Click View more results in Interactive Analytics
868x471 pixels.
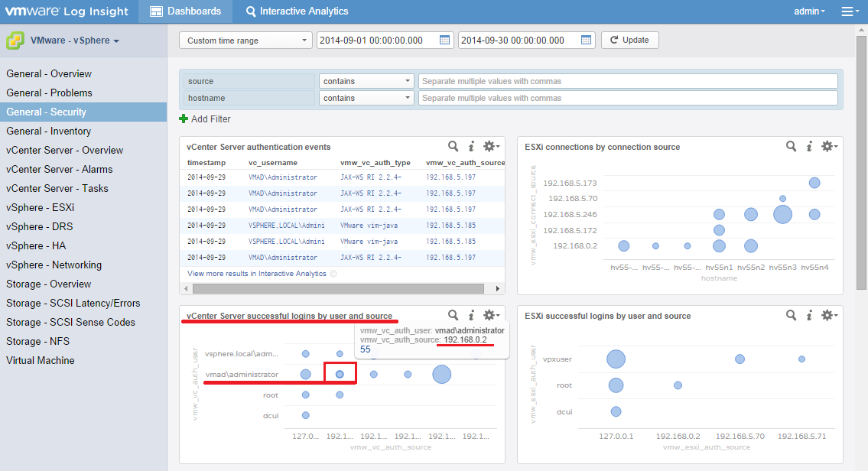[x=257, y=274]
